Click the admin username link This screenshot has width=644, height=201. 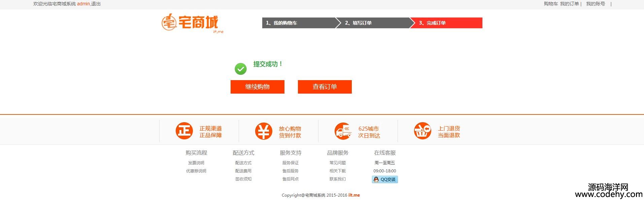point(83,4)
